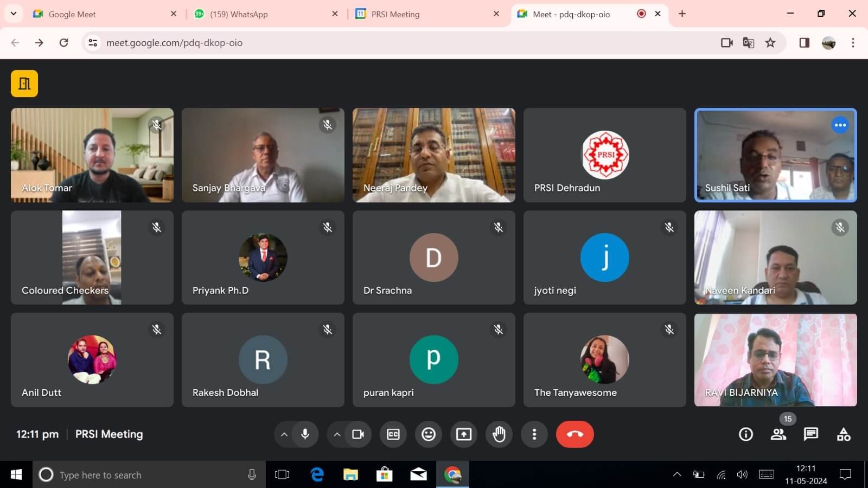
Task: Open the three-dot more options menu
Action: coord(534,434)
